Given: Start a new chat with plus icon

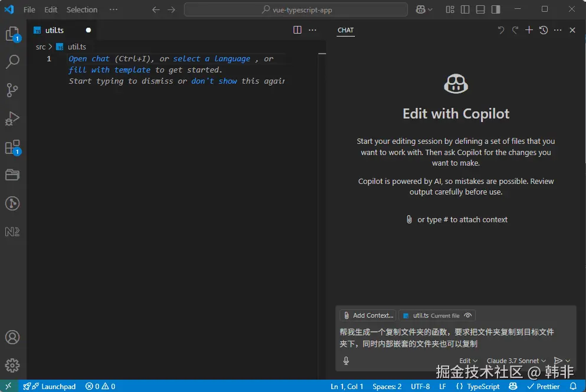Looking at the screenshot, I should pos(529,30).
